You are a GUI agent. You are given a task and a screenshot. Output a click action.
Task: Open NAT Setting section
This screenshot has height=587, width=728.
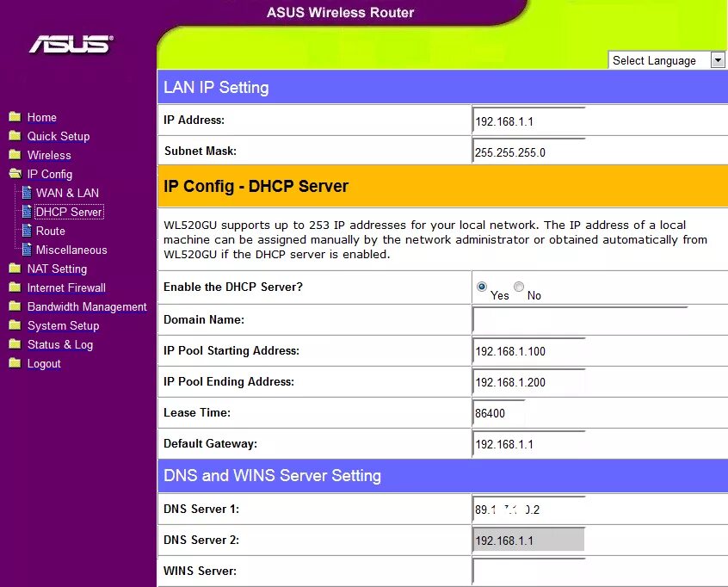pyautogui.click(x=57, y=269)
